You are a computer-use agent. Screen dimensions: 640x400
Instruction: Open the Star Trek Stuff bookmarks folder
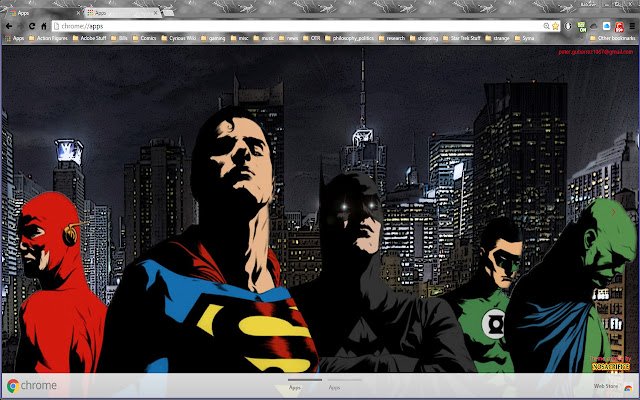point(462,38)
